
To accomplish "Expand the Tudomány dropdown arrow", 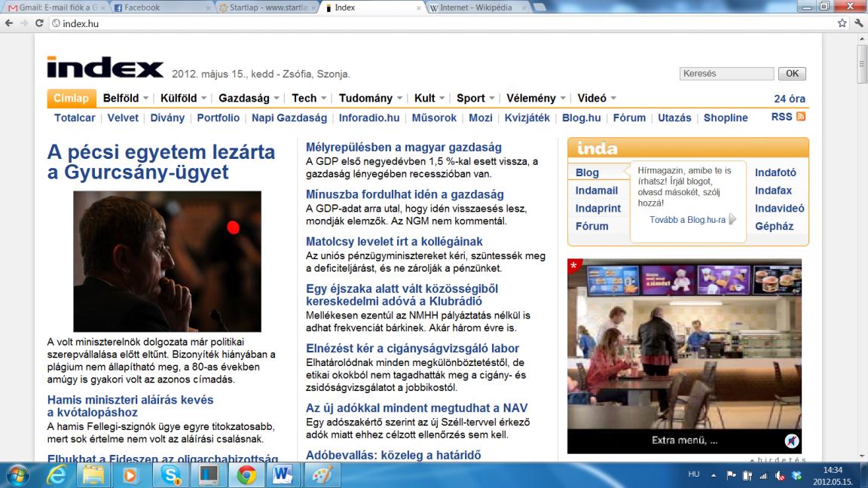I will click(399, 99).
